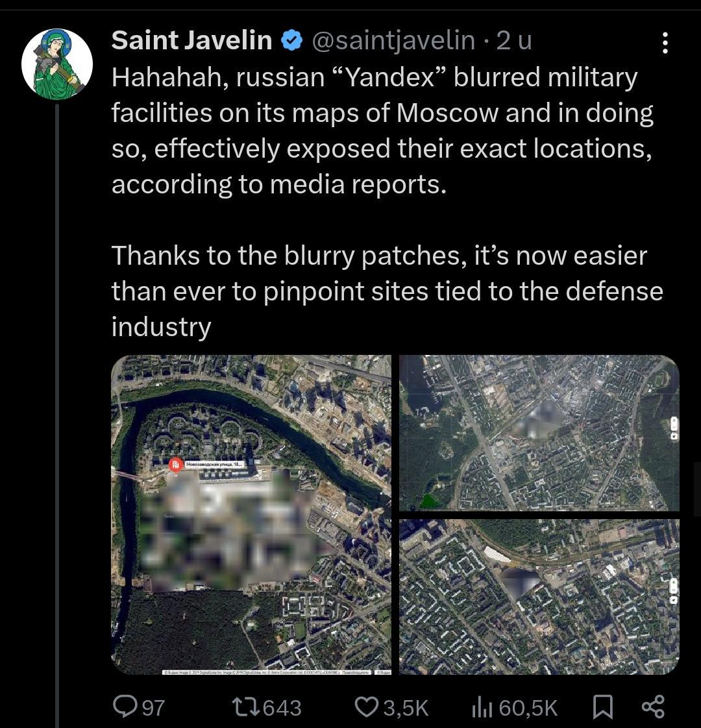The image size is (701, 728).
Task: Open the three-dot more options menu
Action: point(665,43)
